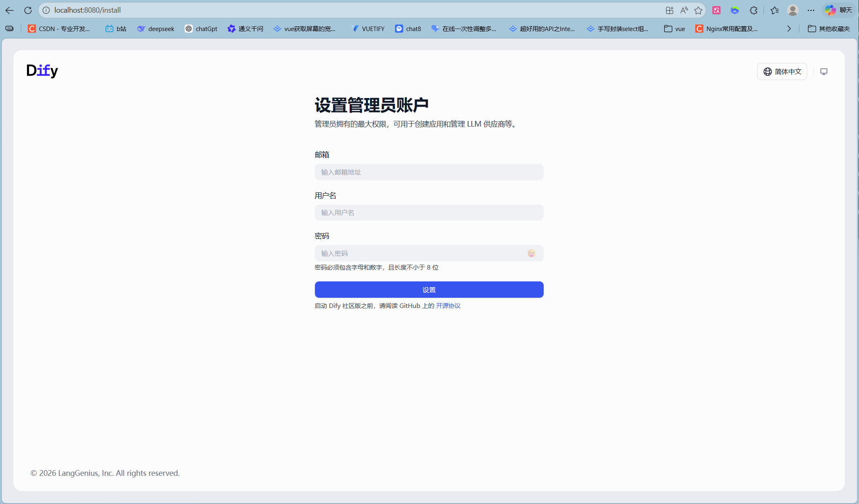
Task: Click the Dify logo
Action: point(42,71)
